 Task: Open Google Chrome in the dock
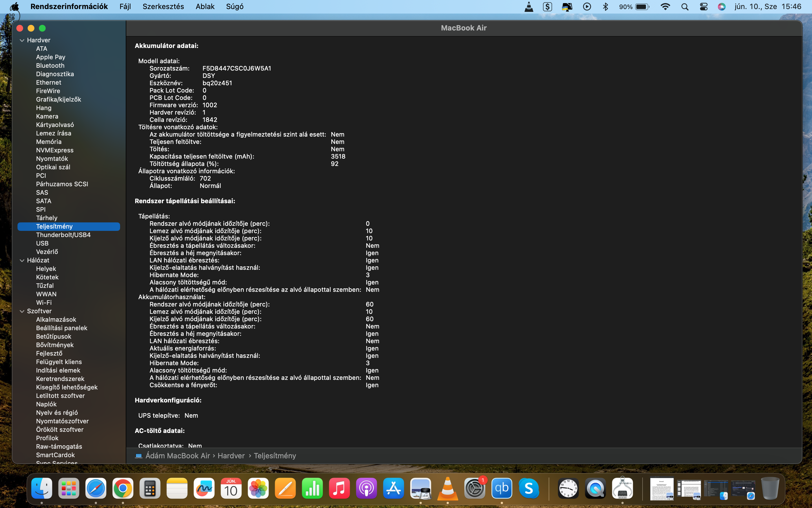click(123, 488)
